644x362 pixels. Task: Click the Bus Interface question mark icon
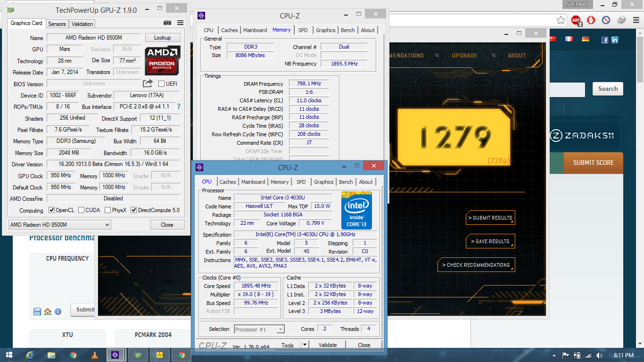pyautogui.click(x=179, y=107)
